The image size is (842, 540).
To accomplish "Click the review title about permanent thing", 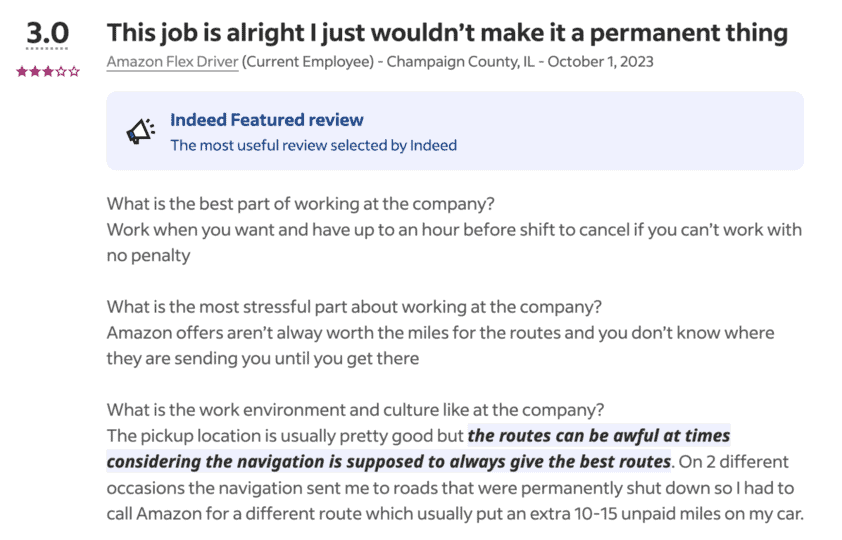I will tap(447, 32).
